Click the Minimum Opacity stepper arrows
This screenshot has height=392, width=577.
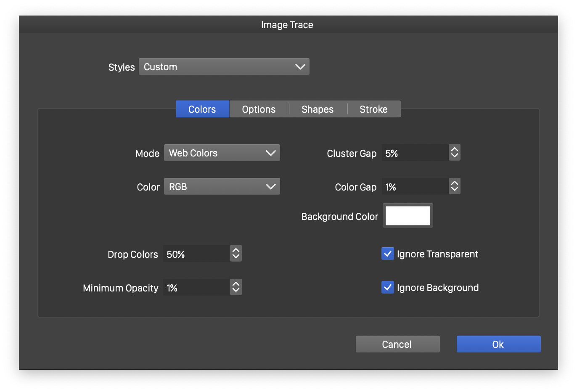coord(236,288)
